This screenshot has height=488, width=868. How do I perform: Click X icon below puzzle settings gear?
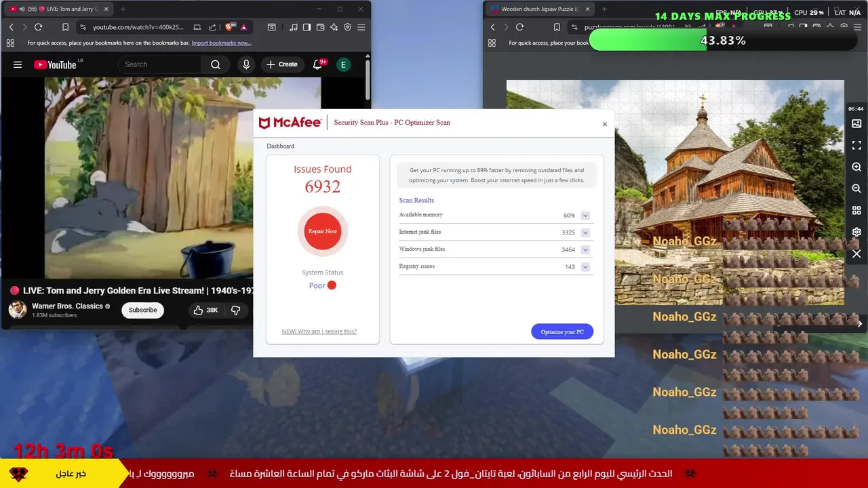(856, 253)
